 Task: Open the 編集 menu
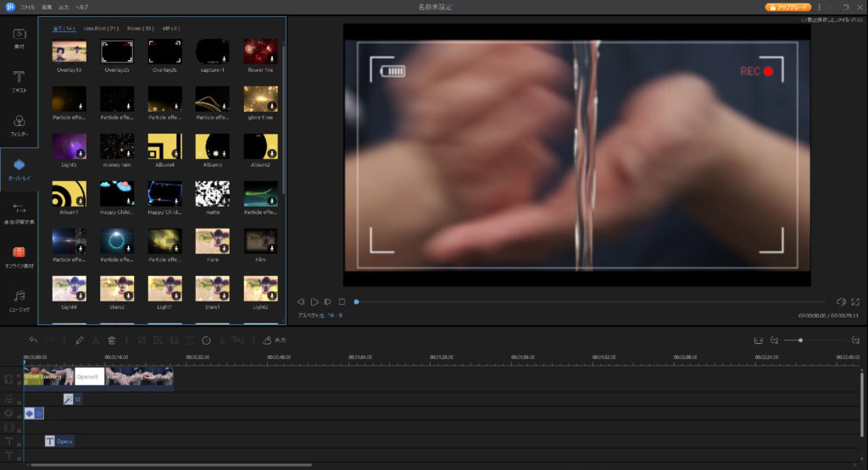[47, 7]
